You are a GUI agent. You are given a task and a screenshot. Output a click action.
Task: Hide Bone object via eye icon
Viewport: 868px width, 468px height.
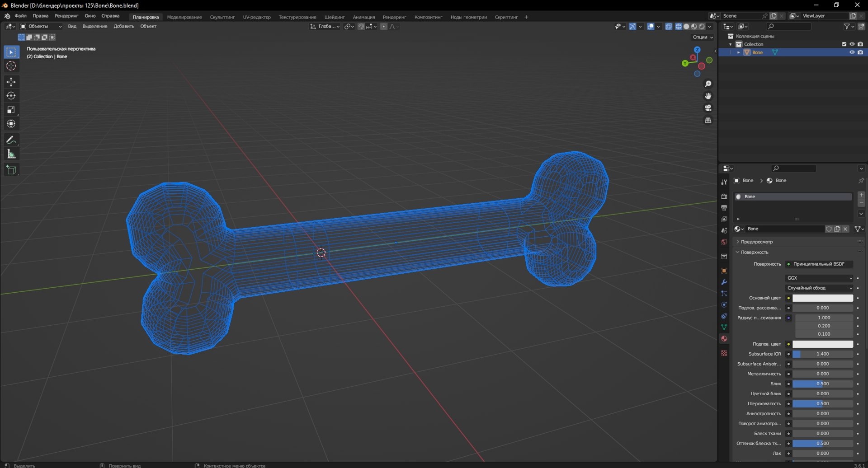point(852,52)
